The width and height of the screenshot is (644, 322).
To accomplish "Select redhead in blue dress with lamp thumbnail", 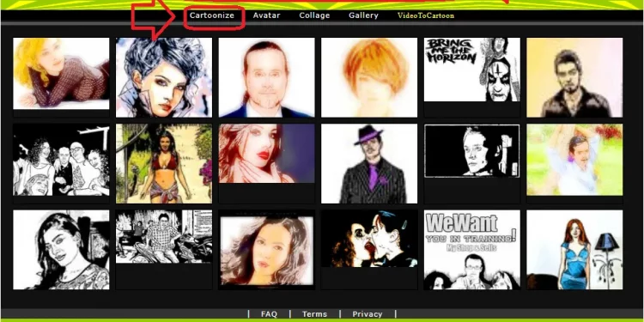I will (x=574, y=250).
